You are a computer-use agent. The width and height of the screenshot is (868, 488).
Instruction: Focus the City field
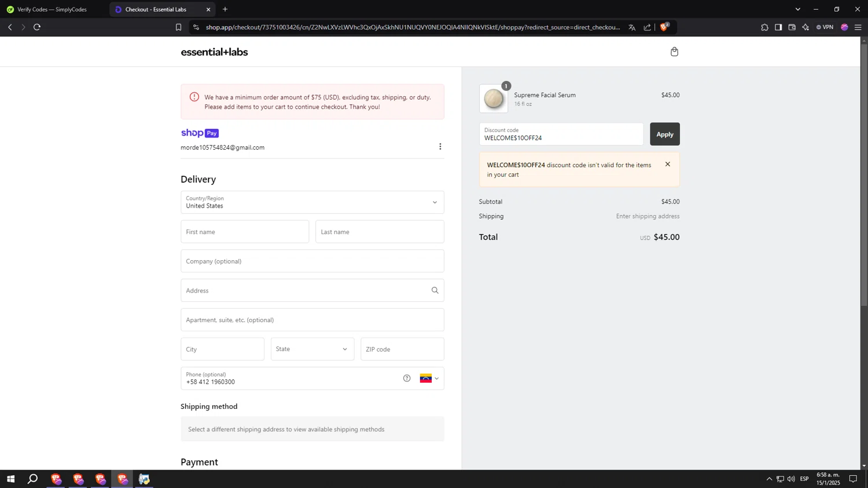point(222,349)
